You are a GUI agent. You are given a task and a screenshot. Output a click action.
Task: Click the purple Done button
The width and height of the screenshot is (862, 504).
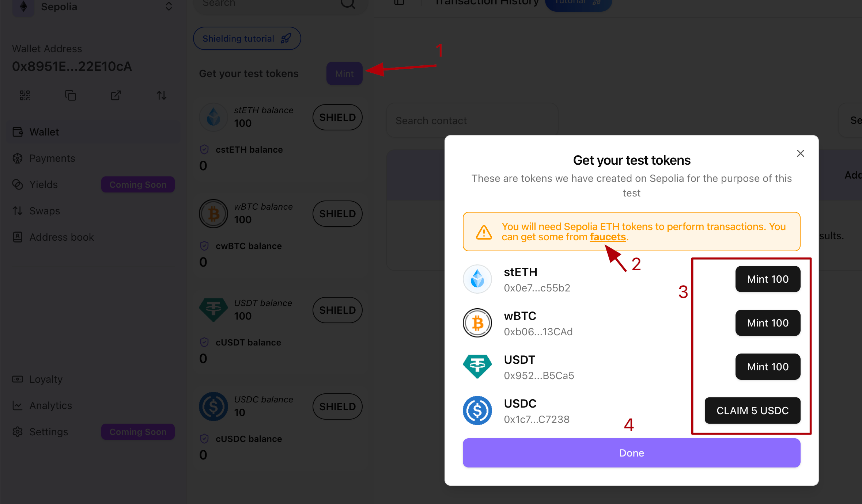pyautogui.click(x=631, y=453)
